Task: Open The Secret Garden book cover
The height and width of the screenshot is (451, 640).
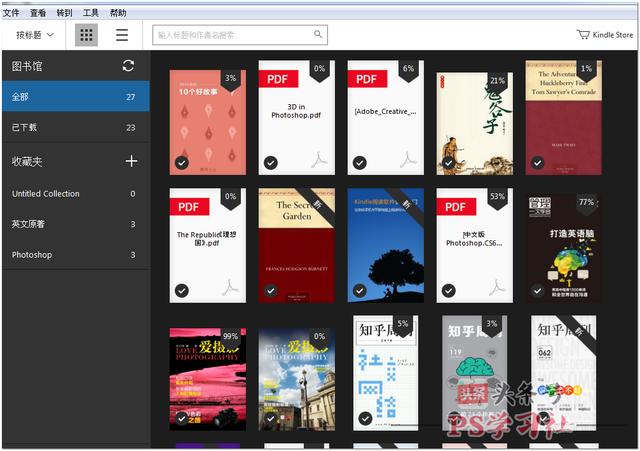Action: click(296, 245)
